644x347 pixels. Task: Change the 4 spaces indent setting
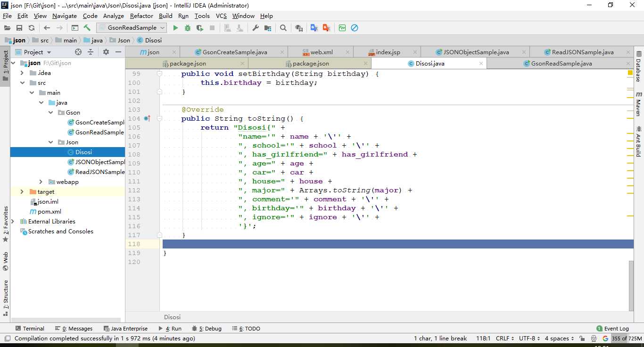coord(560,338)
